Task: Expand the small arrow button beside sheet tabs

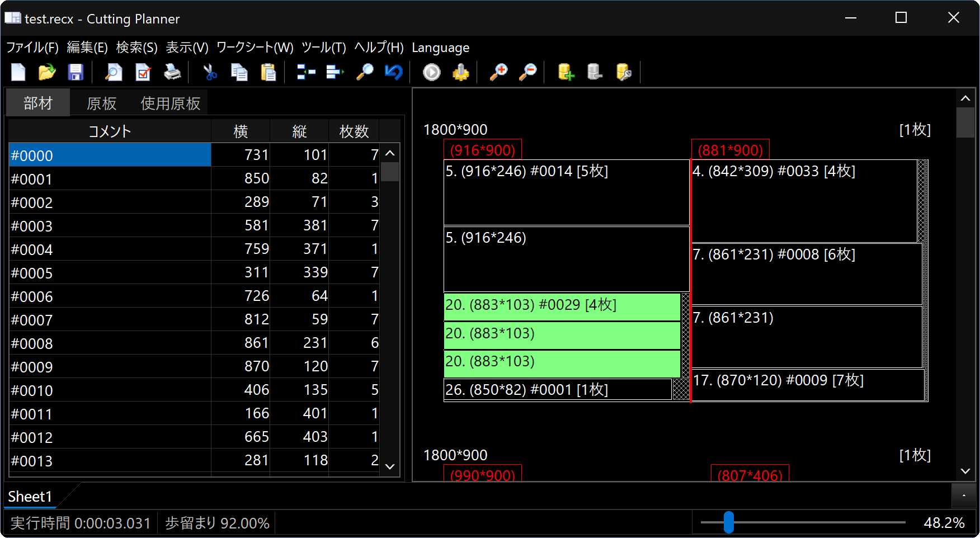Action: tap(964, 495)
